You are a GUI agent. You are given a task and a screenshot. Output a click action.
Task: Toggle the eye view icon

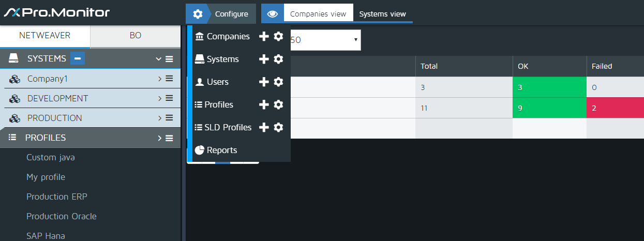coord(273,14)
